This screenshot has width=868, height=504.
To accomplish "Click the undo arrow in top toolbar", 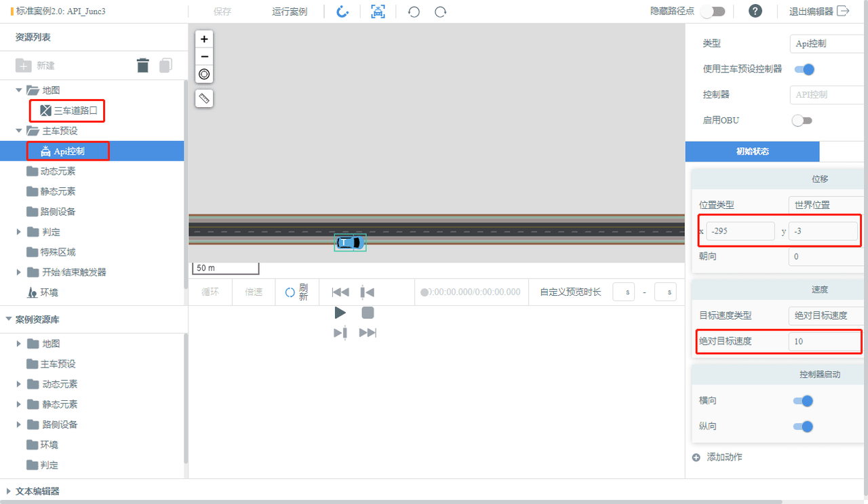I will click(x=414, y=12).
